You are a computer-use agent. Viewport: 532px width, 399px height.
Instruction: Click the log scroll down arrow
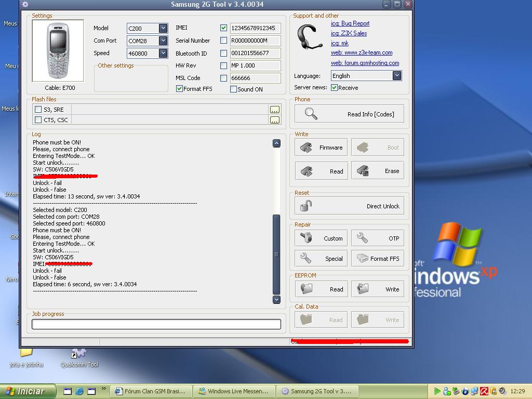pyautogui.click(x=276, y=299)
